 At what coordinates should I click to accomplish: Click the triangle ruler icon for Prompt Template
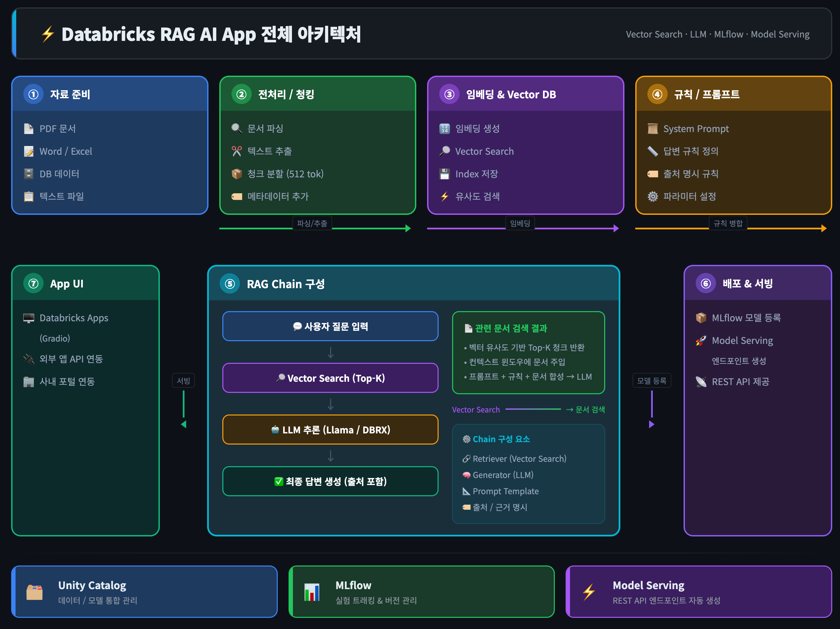coord(466,491)
